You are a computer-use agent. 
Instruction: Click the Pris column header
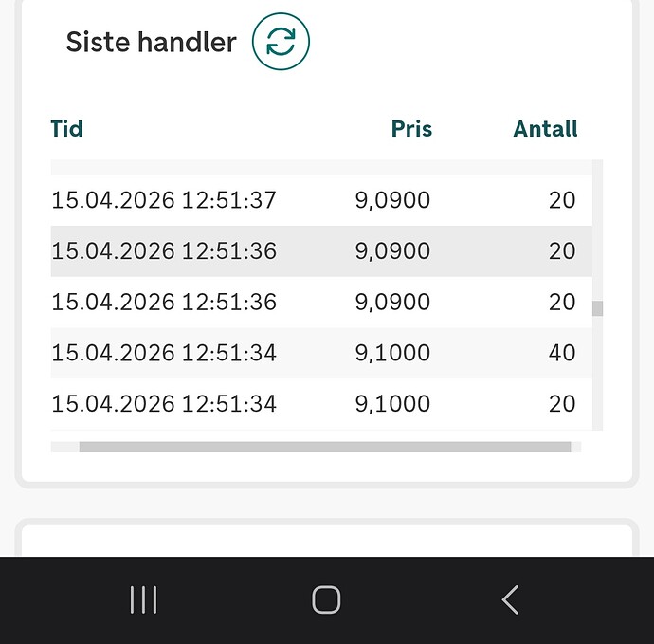411,129
